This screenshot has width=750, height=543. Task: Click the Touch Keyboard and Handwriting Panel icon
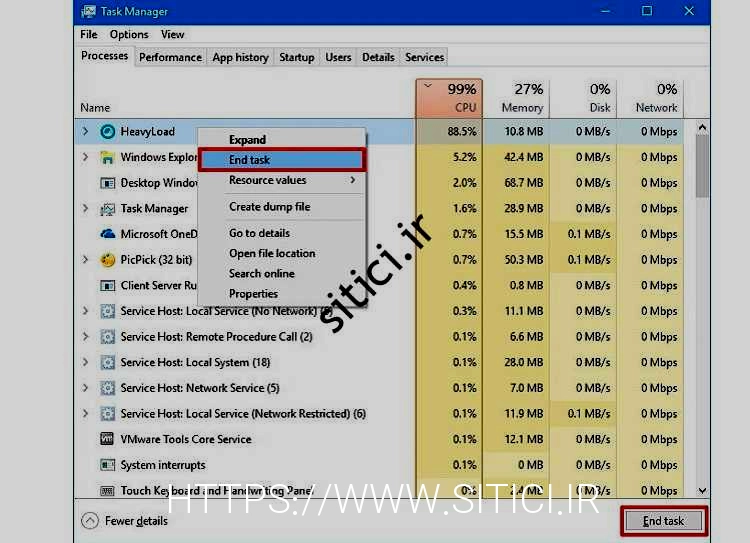107,491
